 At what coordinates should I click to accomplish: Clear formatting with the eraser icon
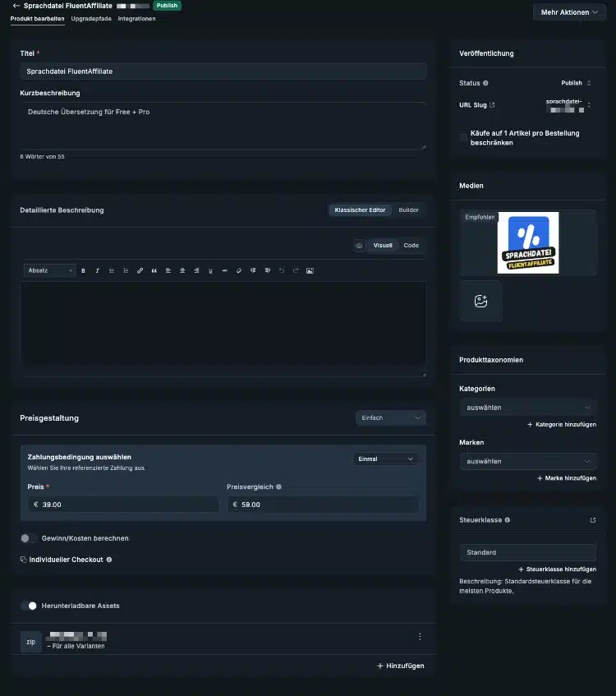coord(239,271)
